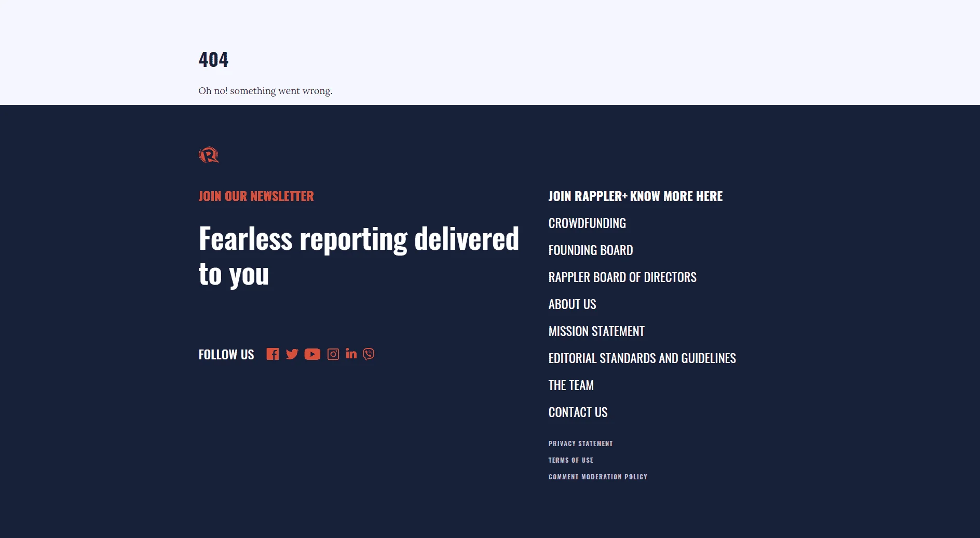The height and width of the screenshot is (538, 980).
Task: Open Rappler's Instagram profile icon
Action: coord(333,354)
